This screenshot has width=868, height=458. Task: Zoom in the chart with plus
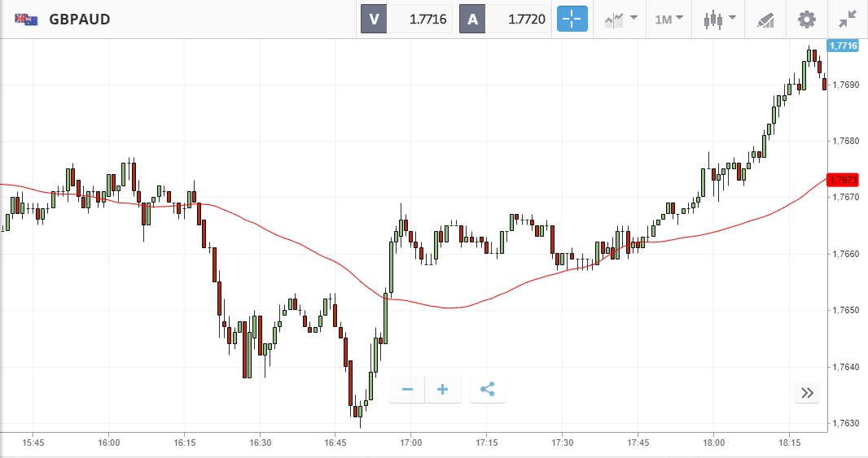pyautogui.click(x=443, y=390)
